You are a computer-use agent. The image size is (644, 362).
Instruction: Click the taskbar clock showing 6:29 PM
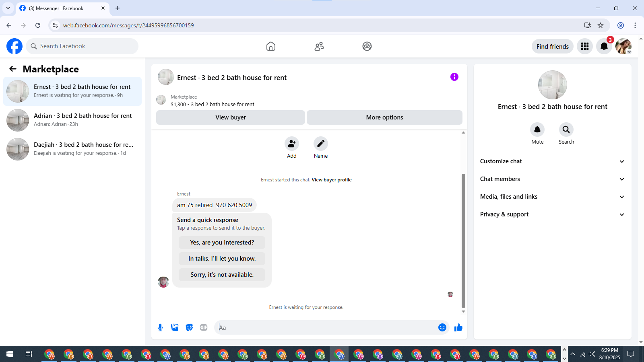[610, 354]
